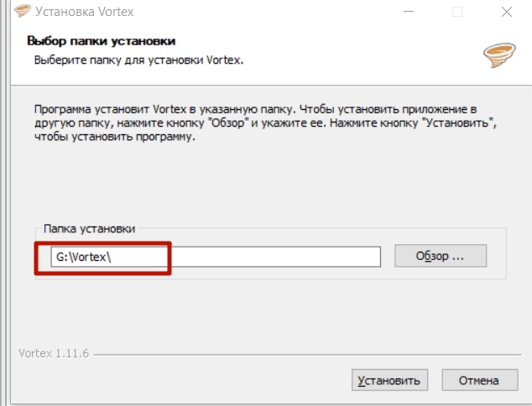Click the greyed-out maximize window button
The height and width of the screenshot is (406, 532).
click(x=457, y=12)
